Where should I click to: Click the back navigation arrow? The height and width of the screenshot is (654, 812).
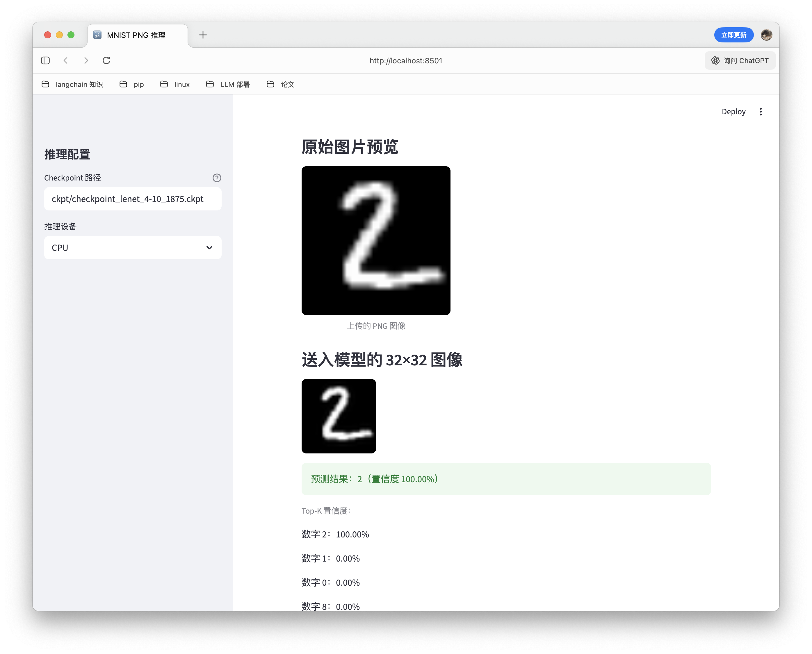point(66,60)
